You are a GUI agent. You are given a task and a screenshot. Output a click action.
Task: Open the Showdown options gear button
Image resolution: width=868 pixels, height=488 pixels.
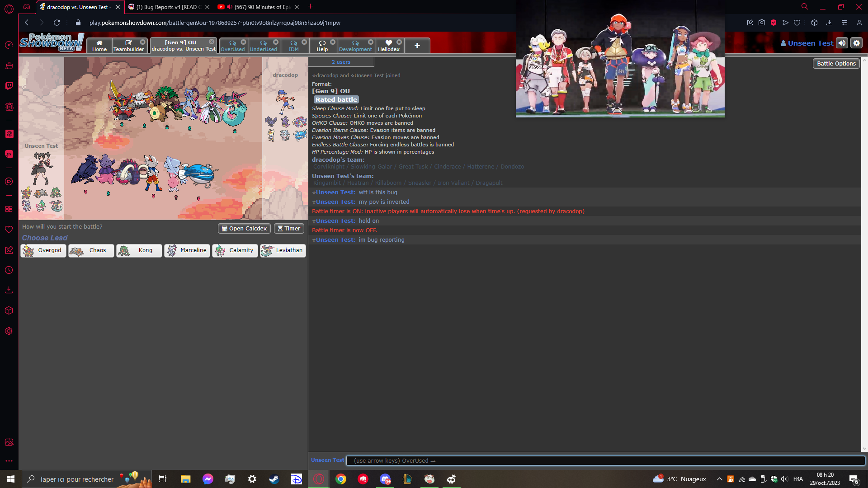[856, 43]
